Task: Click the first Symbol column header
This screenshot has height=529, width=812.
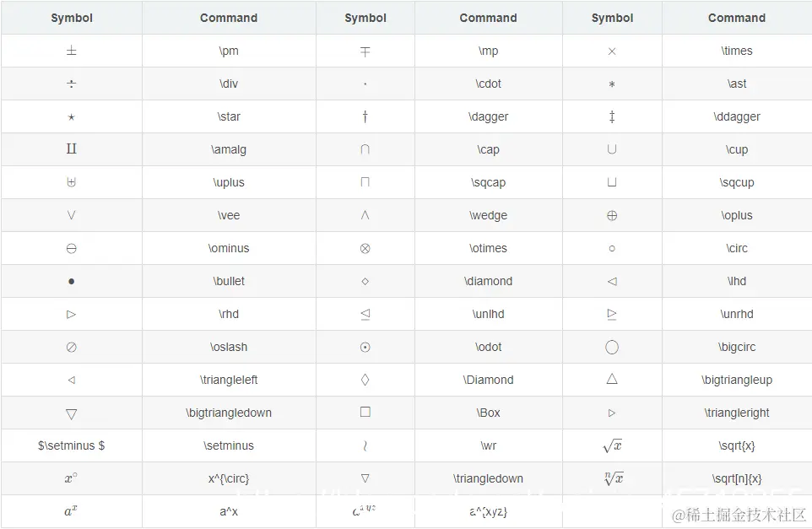Action: 72,18
